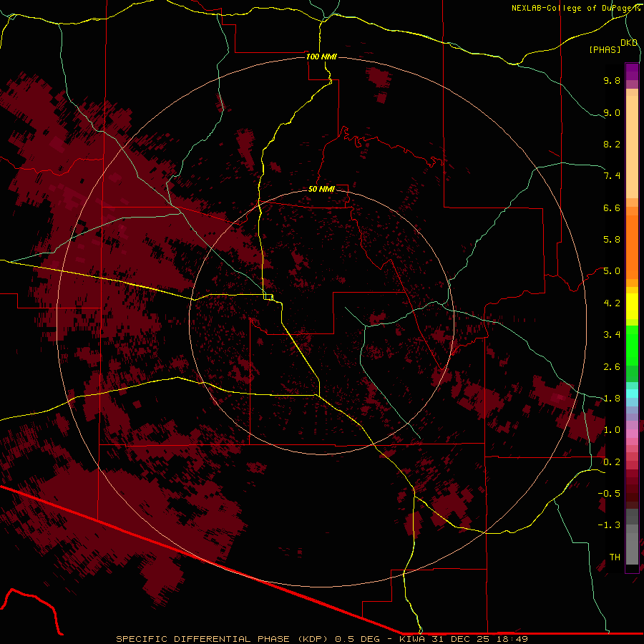Click the pink band near the 1.0 value
644x644 pixels.
[632, 434]
